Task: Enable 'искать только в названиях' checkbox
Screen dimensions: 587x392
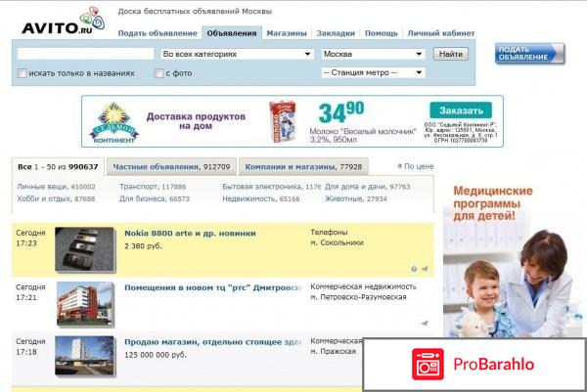Action: point(23,73)
